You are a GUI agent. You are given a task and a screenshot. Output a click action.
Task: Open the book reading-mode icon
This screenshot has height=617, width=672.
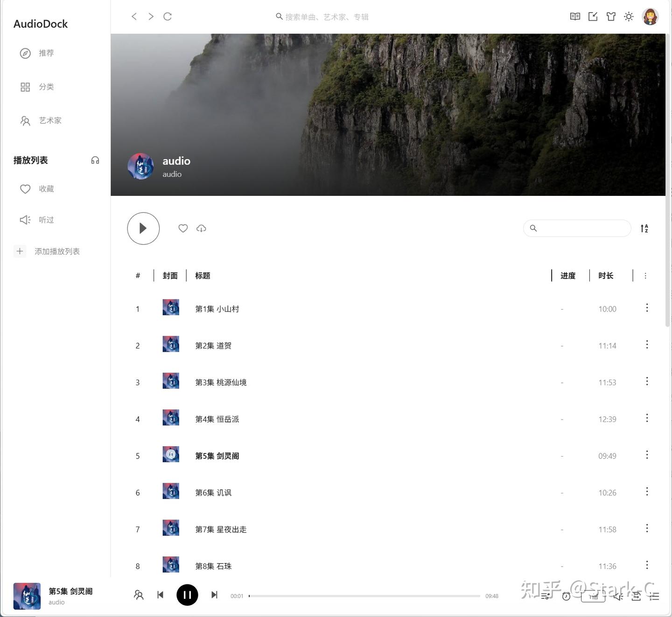[575, 16]
